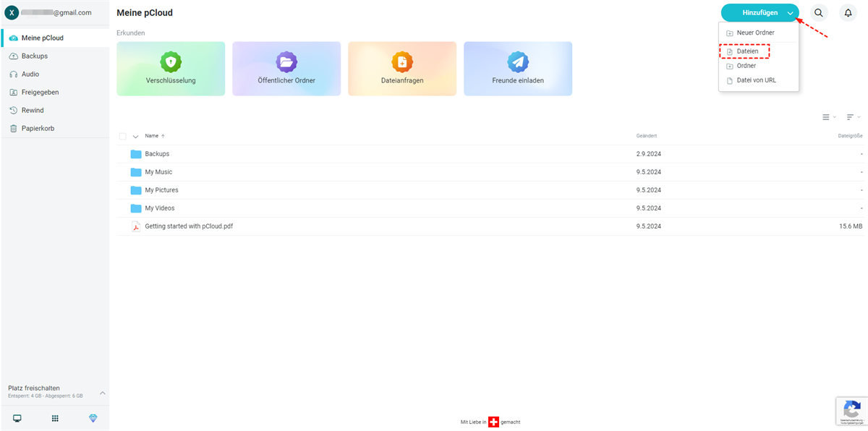Toggle the Hinzufügen dropdown arrow
This screenshot has width=868, height=431.
[791, 13]
